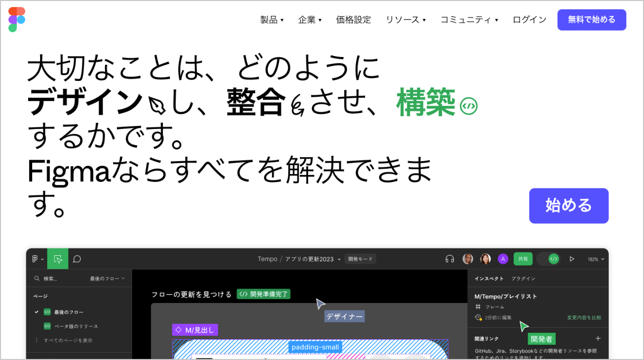The width and height of the screenshot is (644, 360).
Task: Click the 開発モード badge
Action: pyautogui.click(x=360, y=259)
